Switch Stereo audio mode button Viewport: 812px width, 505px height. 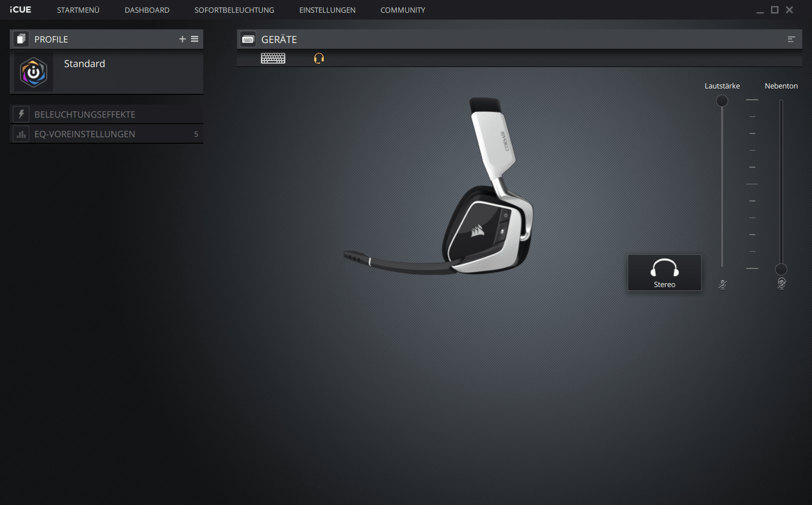[x=664, y=273]
